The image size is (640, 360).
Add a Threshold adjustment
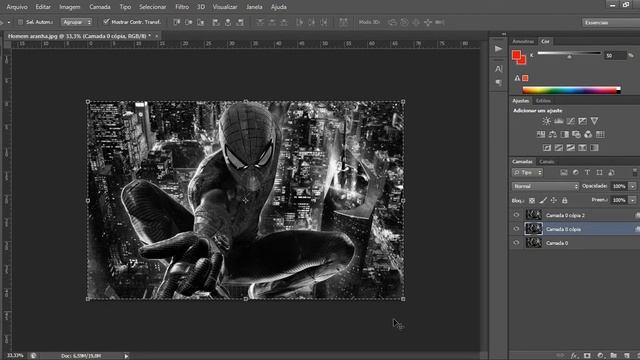(571, 148)
